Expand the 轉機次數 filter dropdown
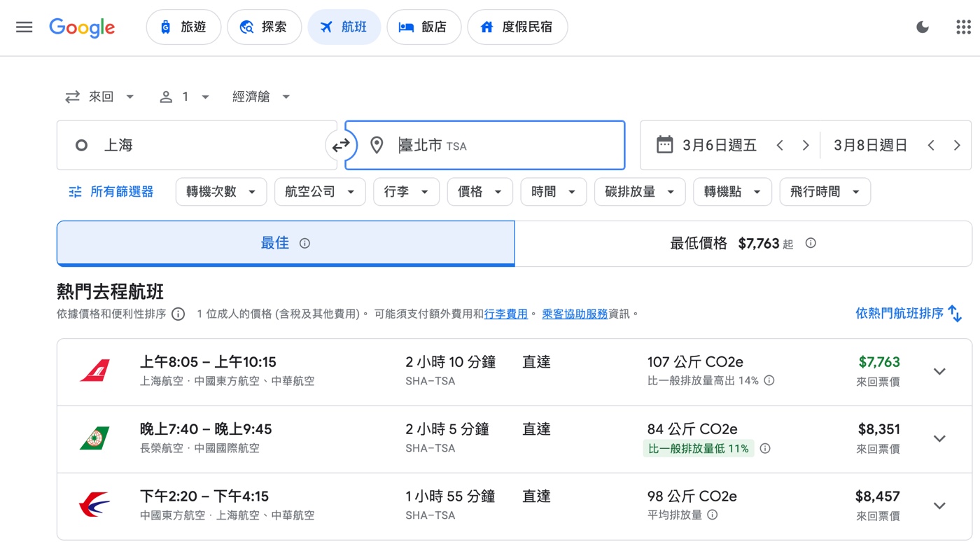Image resolution: width=980 pixels, height=542 pixels. tap(220, 190)
